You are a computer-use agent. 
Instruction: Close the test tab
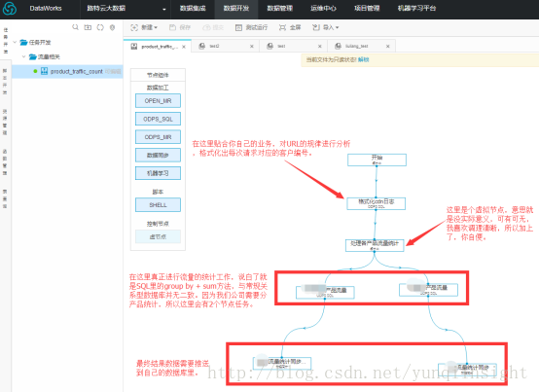320,47
